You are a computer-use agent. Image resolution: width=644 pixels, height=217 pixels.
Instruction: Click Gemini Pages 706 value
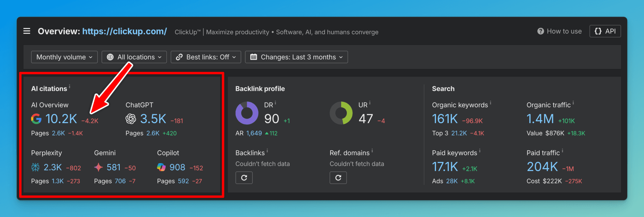pyautogui.click(x=120, y=181)
